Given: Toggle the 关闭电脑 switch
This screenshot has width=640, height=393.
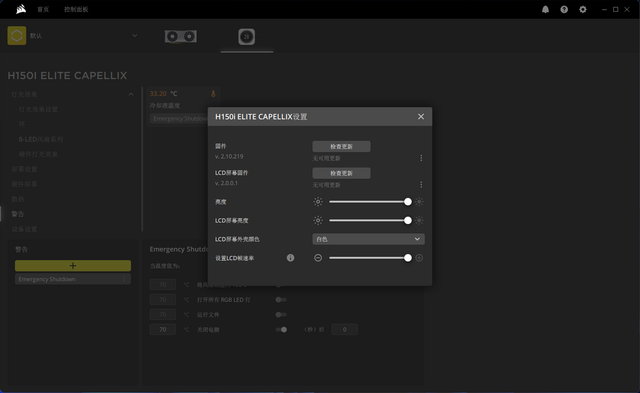Looking at the screenshot, I should (x=281, y=329).
